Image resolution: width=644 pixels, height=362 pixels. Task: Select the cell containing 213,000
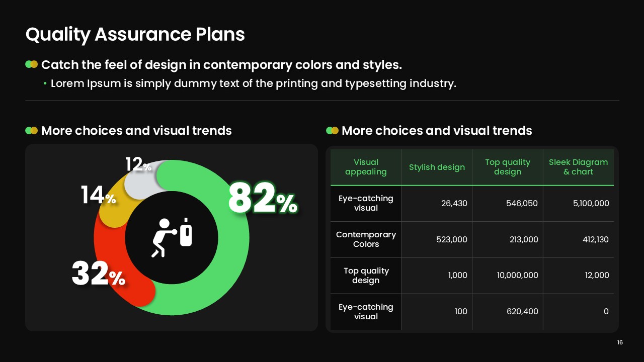click(x=508, y=239)
